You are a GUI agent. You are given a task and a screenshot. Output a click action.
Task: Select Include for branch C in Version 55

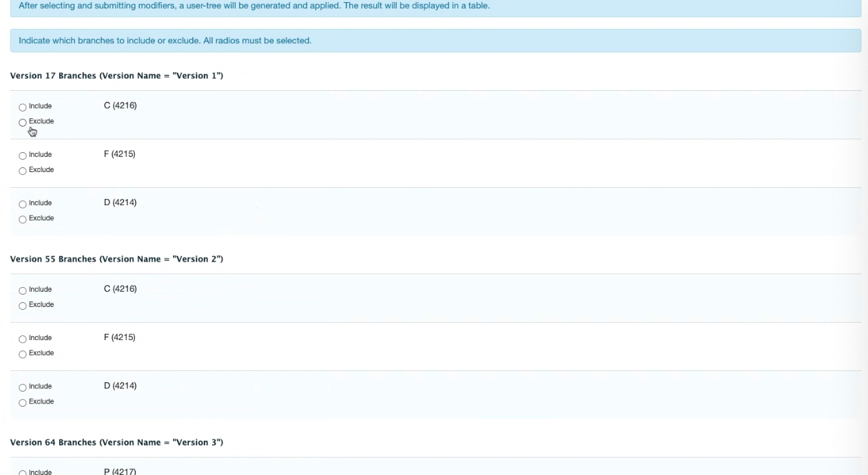(23, 290)
